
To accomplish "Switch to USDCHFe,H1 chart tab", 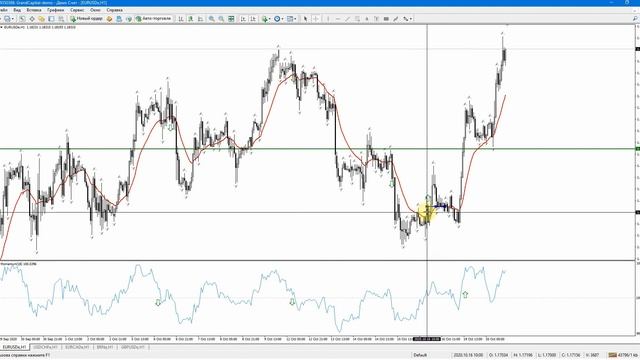I will [45, 347].
